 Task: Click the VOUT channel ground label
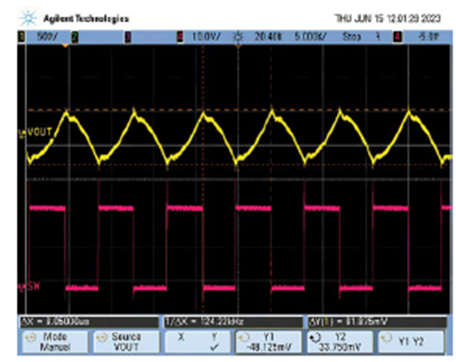[35, 133]
